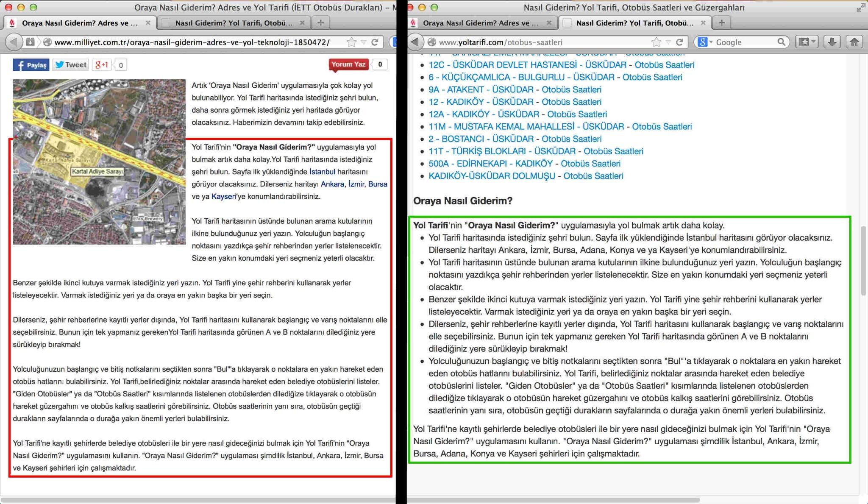Click the Twitter Tweet button

[x=71, y=65]
